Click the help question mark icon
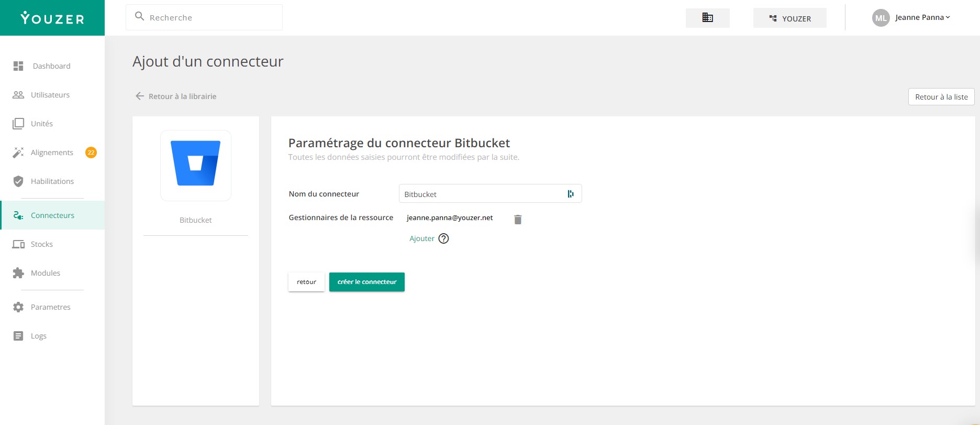Screen dimensions: 980x425 (443, 238)
